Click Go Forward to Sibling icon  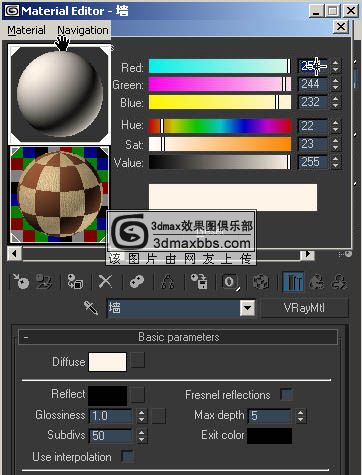[339, 282]
